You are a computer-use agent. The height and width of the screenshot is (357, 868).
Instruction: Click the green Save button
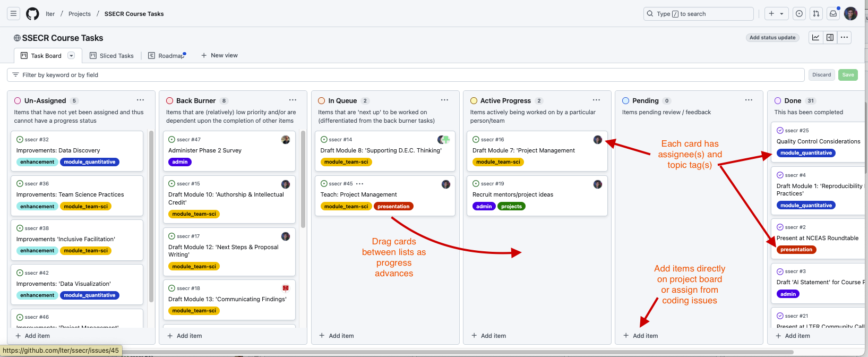(x=848, y=75)
